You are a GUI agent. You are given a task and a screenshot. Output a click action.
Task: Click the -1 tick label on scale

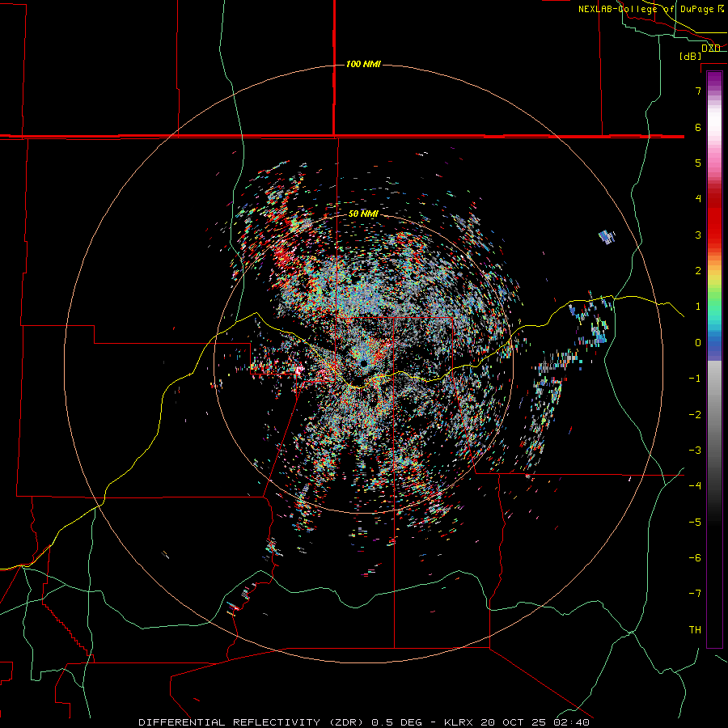pyautogui.click(x=695, y=379)
